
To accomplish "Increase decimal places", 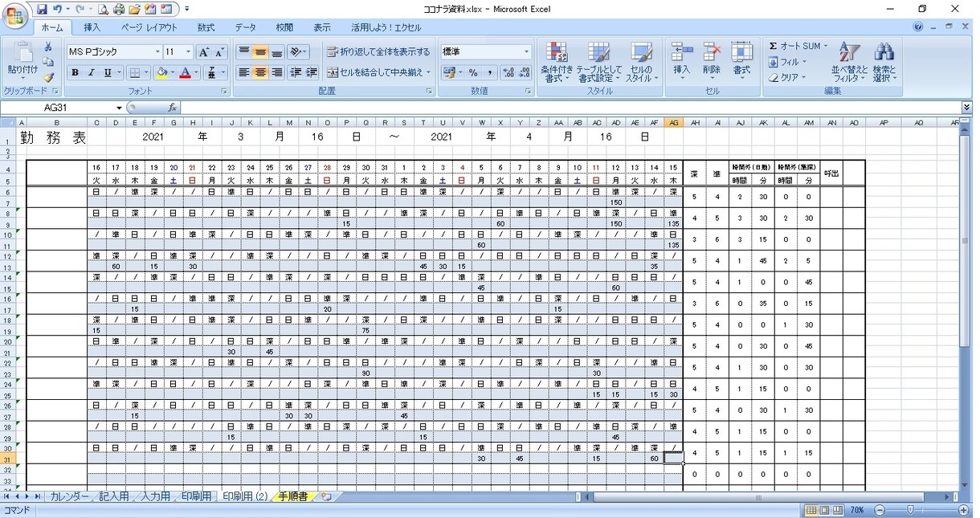I will click(x=509, y=72).
